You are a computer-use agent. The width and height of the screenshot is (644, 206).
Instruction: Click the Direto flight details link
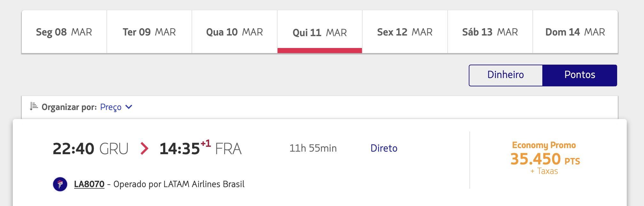pos(384,148)
